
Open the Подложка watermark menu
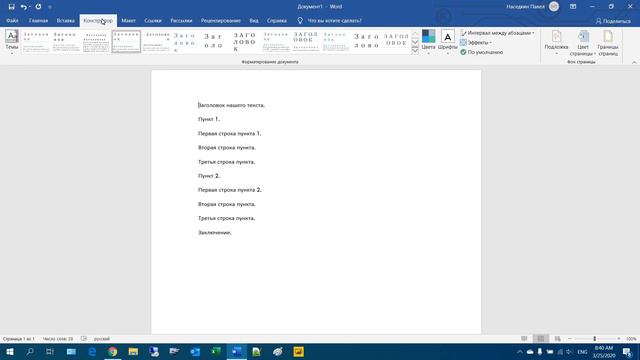coord(556,42)
